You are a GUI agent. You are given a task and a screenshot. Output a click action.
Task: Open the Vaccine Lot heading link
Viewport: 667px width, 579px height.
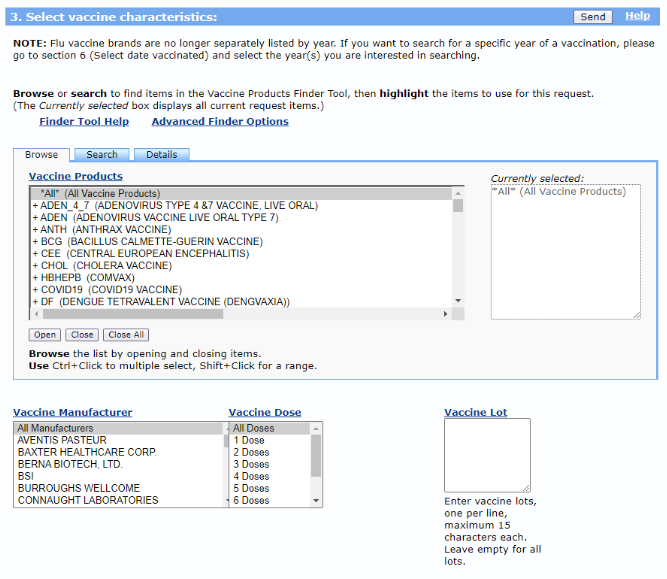(476, 412)
